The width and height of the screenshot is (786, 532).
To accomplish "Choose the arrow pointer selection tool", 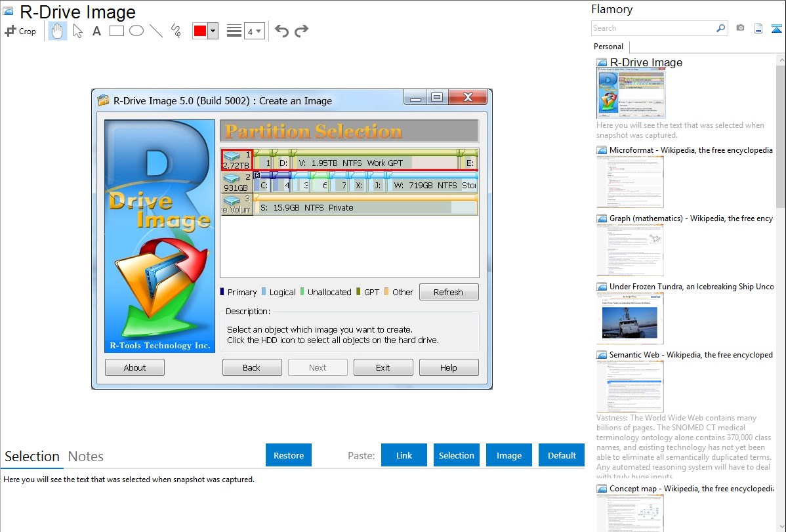I will [x=77, y=31].
